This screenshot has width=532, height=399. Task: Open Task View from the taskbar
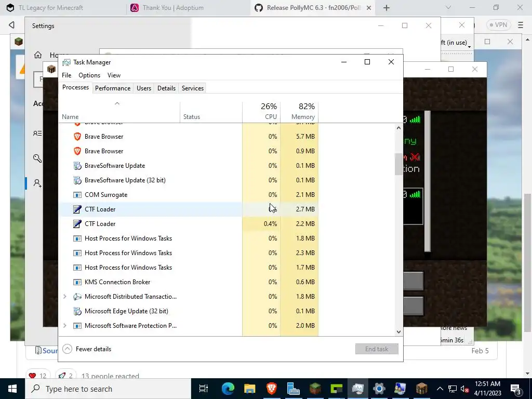204,389
